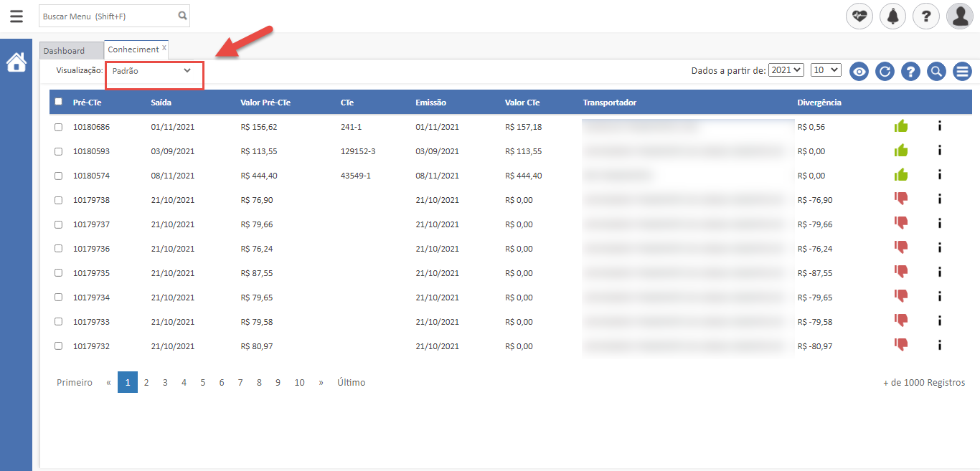Screen dimensions: 980x471
Task: Close the Conheciment tab
Action: pos(164,48)
